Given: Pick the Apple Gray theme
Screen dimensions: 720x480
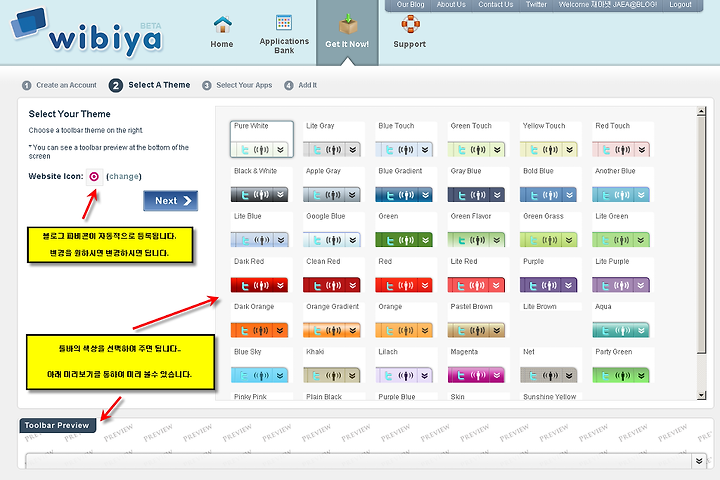Looking at the screenshot, I should [x=333, y=185].
